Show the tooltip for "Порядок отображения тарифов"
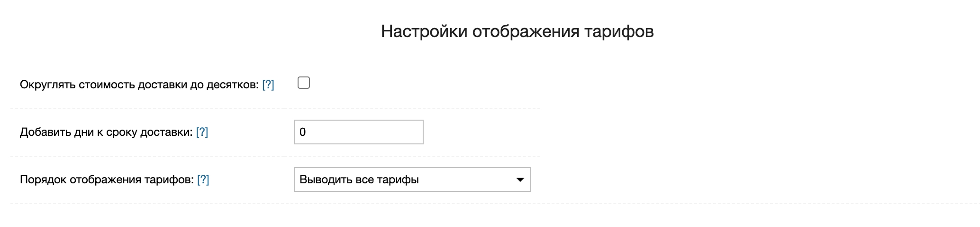Viewport: 980px width, 227px height. pos(203,180)
